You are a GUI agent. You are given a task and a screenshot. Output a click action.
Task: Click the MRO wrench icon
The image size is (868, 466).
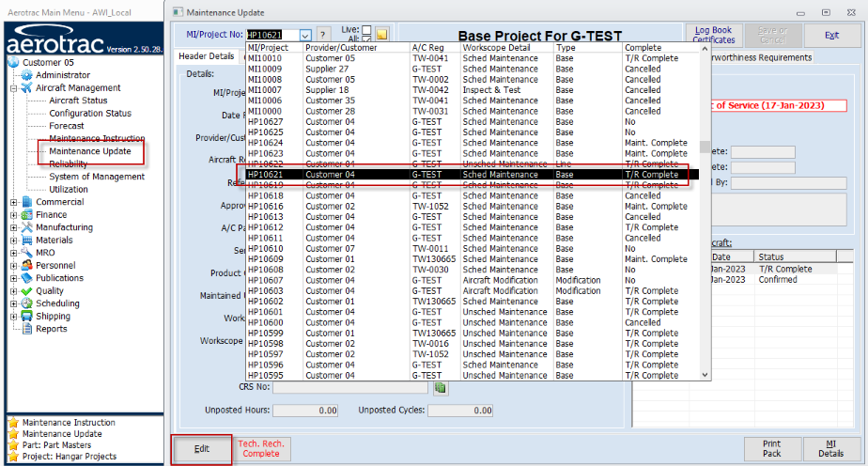26,253
